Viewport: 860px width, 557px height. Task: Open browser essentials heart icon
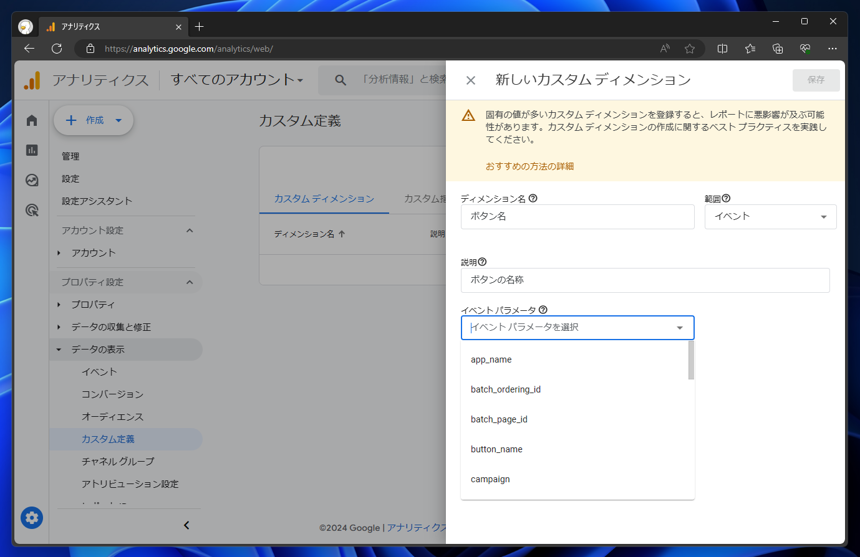(805, 49)
